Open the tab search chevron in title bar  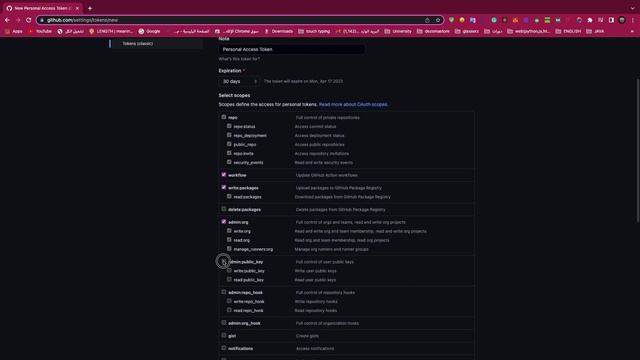(x=632, y=8)
